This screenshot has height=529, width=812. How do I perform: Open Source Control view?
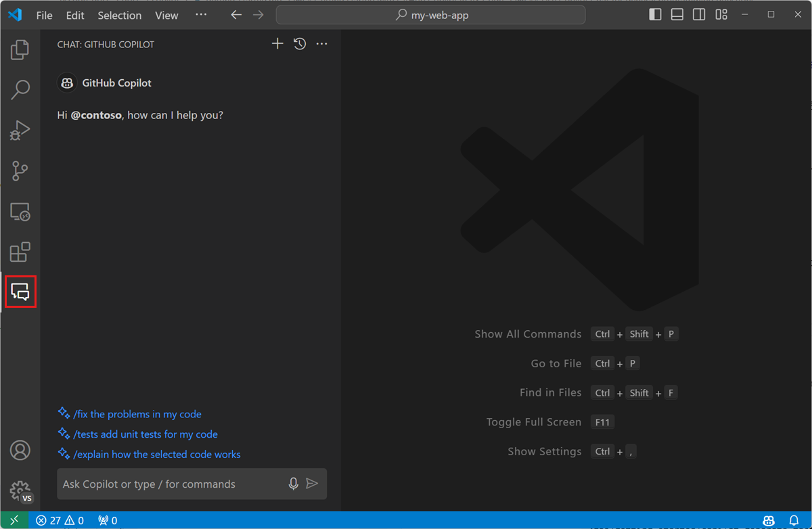pyautogui.click(x=20, y=170)
